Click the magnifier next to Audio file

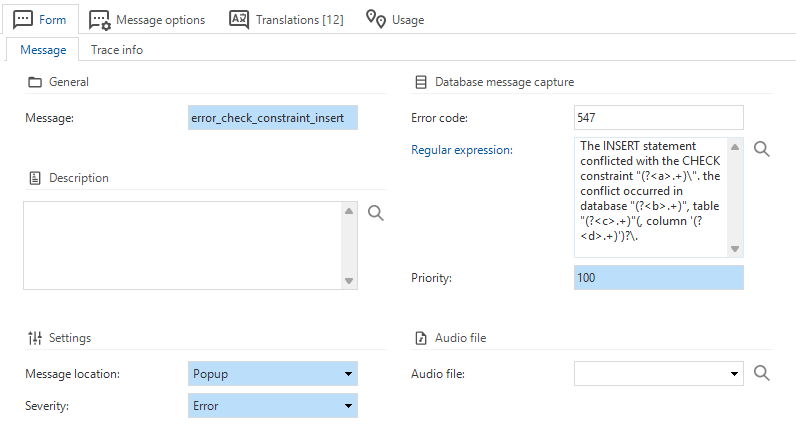click(762, 373)
